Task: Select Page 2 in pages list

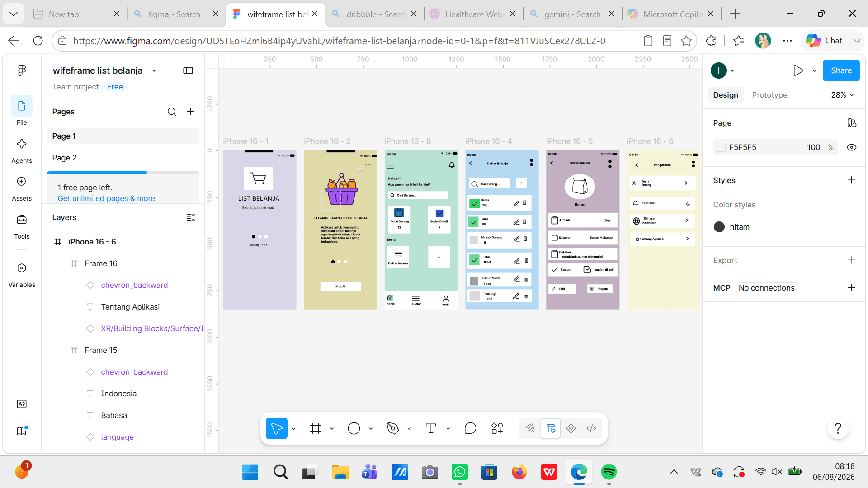Action: pyautogui.click(x=123, y=158)
